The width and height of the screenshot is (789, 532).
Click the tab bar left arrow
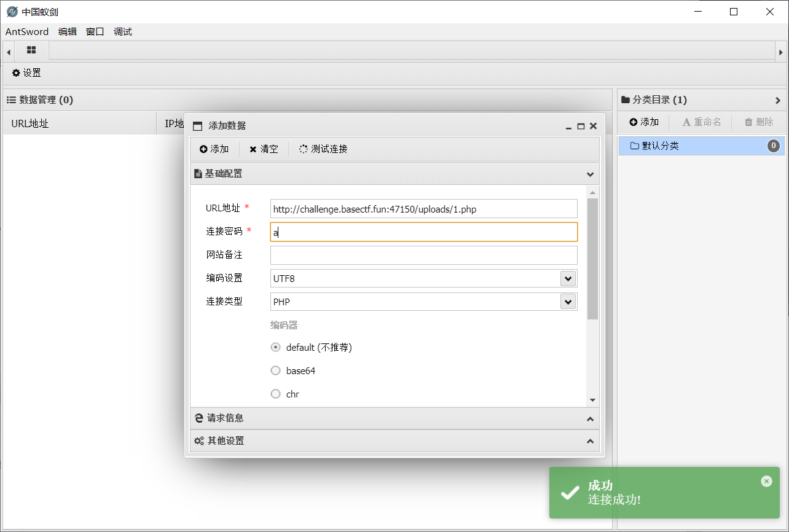pyautogui.click(x=9, y=52)
